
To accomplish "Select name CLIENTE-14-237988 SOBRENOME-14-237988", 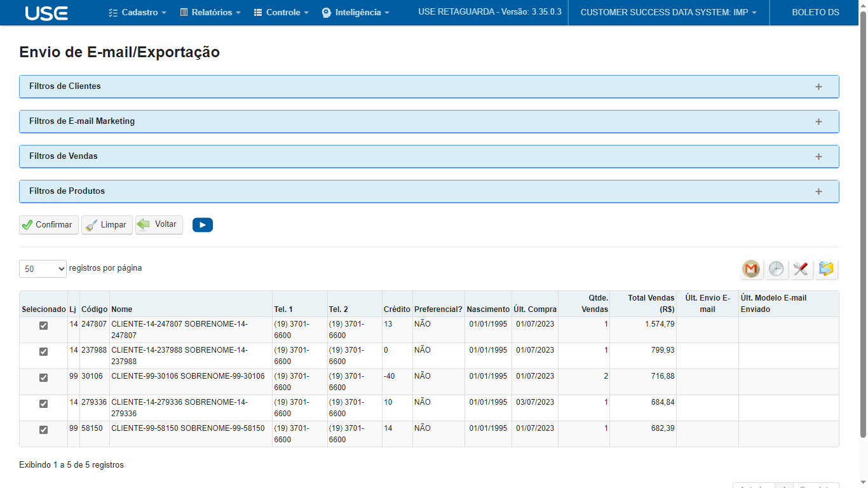I will (x=179, y=355).
